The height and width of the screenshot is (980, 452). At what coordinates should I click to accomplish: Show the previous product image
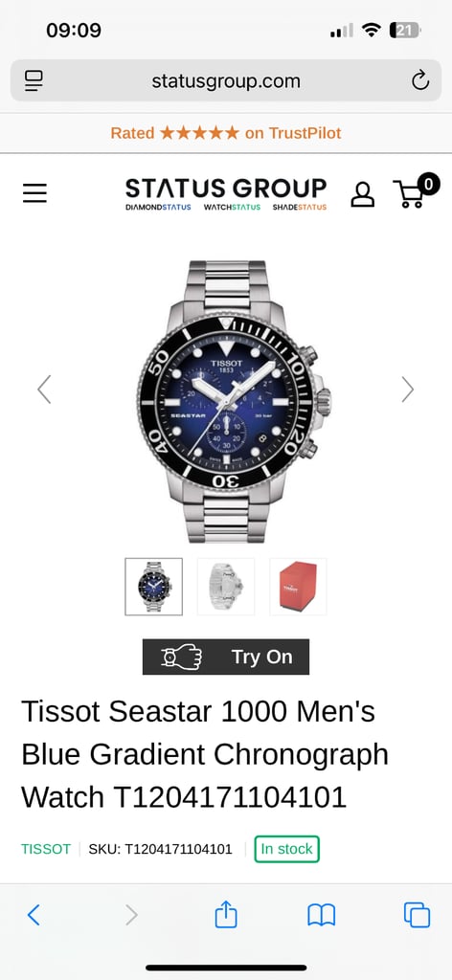44,390
